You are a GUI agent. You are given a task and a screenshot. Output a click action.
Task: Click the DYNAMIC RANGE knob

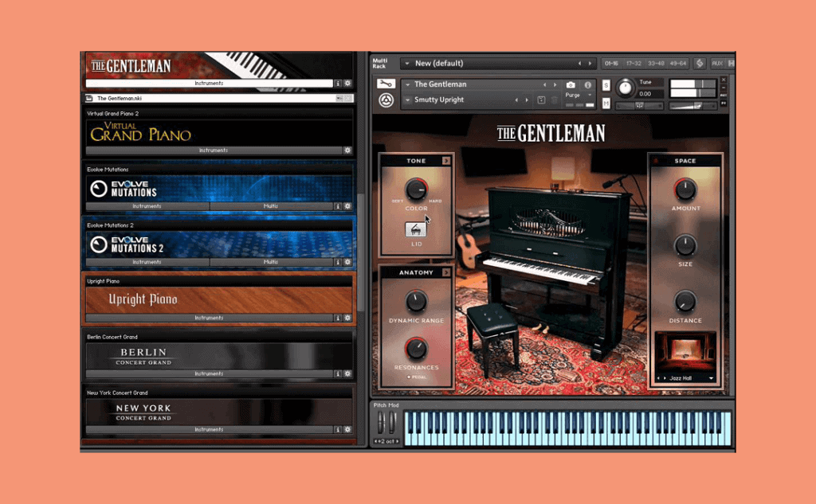[x=416, y=301]
